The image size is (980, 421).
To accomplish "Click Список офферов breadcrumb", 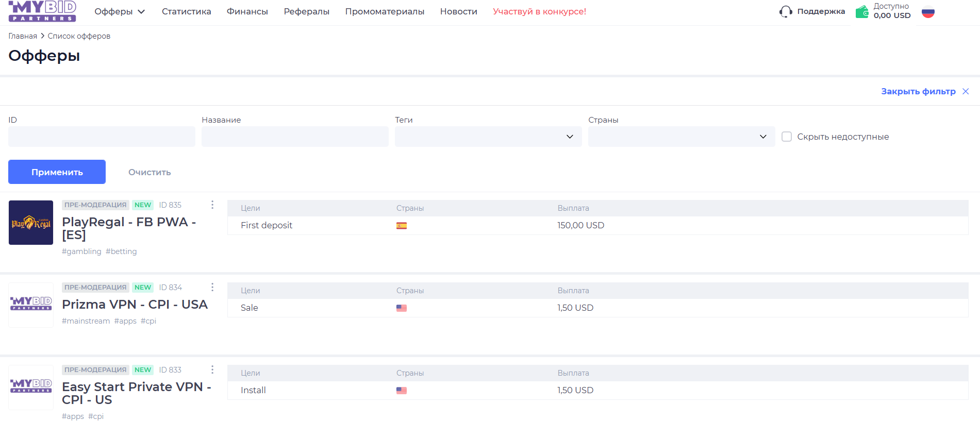I will (79, 36).
